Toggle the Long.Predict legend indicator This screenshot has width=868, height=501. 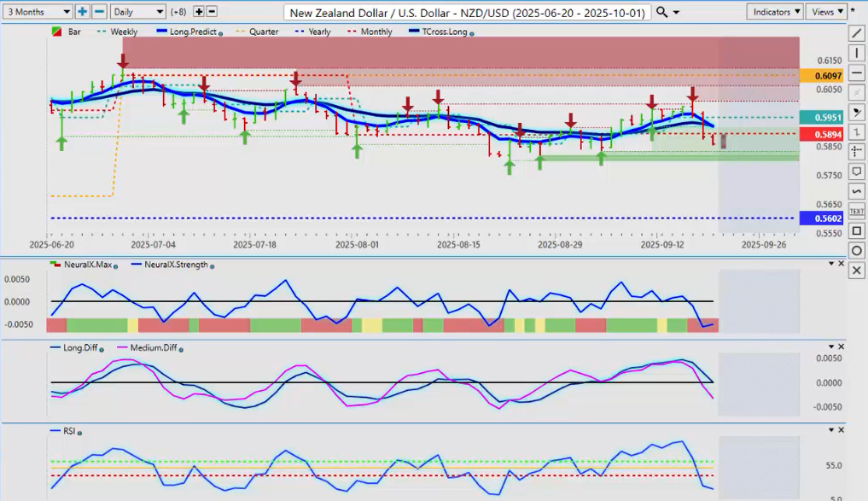(x=189, y=32)
